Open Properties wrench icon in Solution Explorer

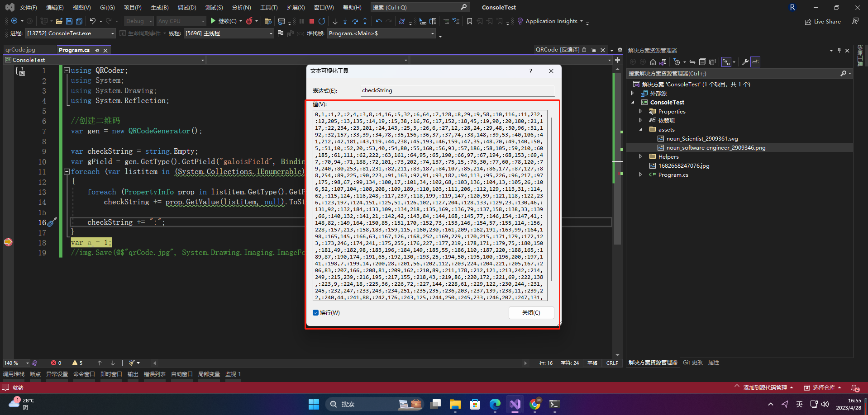[x=745, y=62]
